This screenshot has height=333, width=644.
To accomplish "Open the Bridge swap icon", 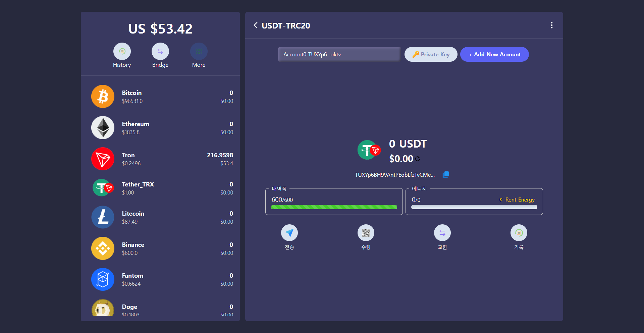I will pos(160,51).
